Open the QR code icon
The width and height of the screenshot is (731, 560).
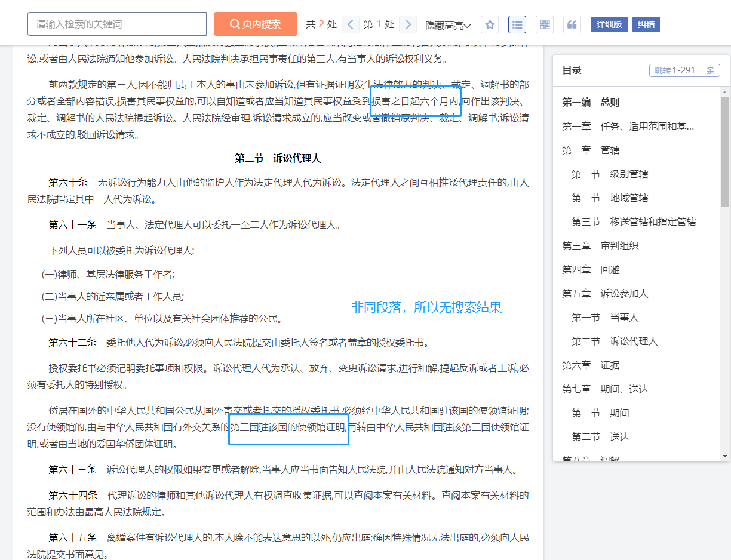click(545, 24)
